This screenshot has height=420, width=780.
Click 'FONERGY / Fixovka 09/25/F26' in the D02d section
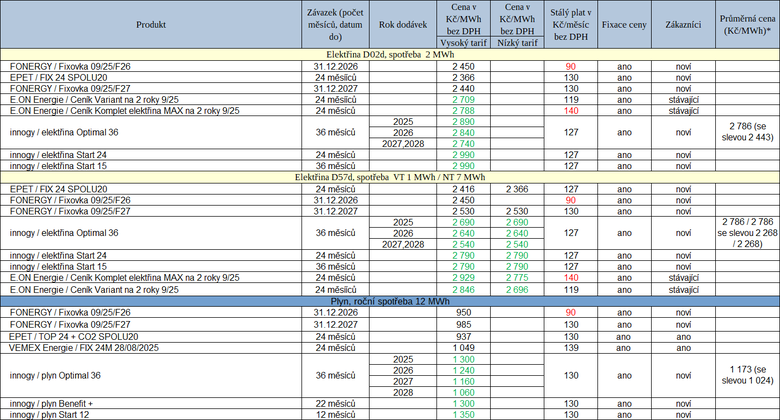(x=70, y=66)
